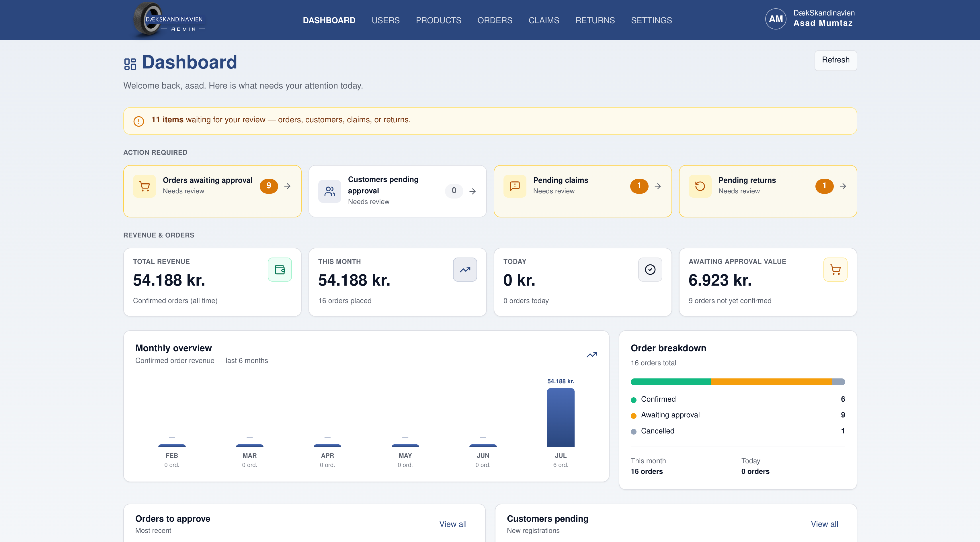Viewport: 980px width, 542px height.
Task: Click the green Confirmed segment of breakdown bar
Action: click(x=671, y=382)
